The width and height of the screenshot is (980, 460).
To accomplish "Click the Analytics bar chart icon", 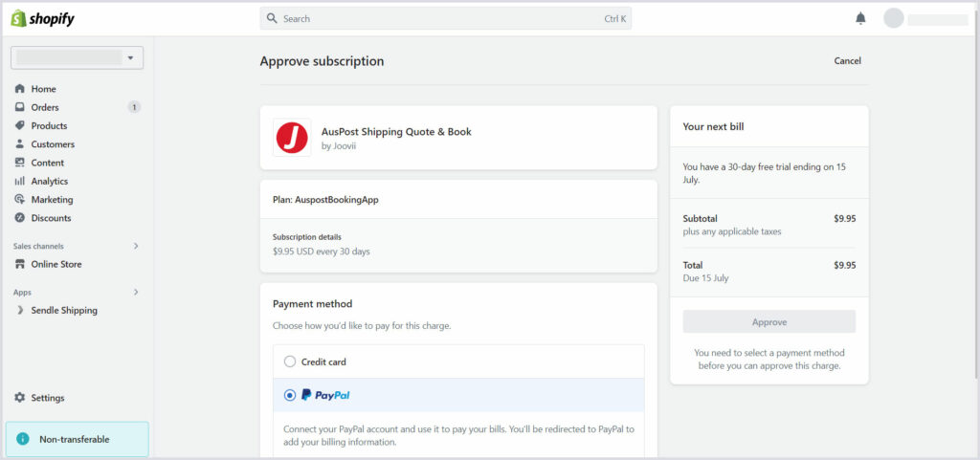I will coord(20,181).
